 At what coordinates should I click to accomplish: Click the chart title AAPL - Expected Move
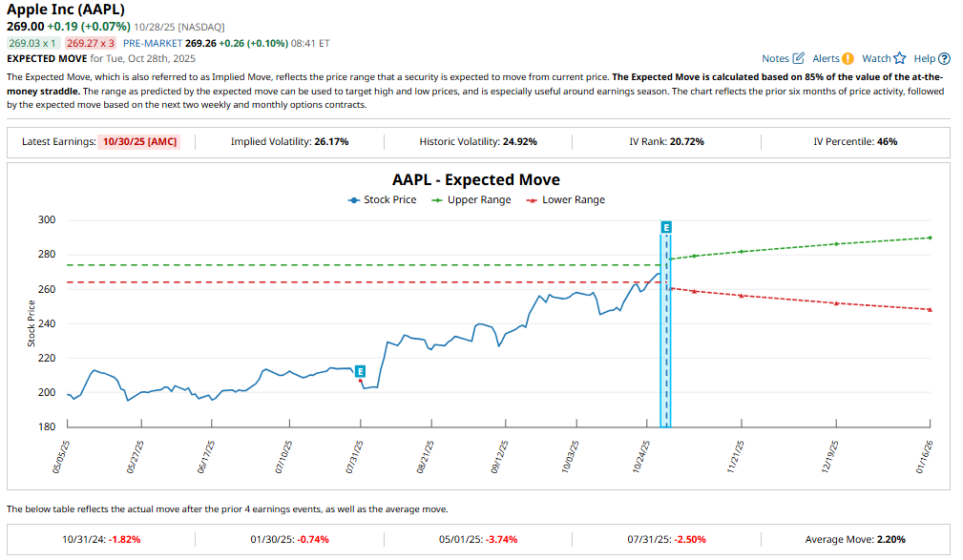(476, 179)
